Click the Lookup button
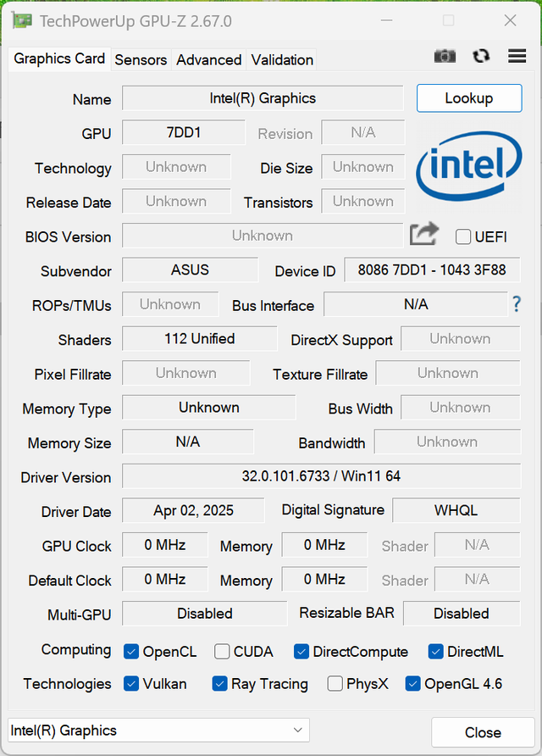 (469, 98)
